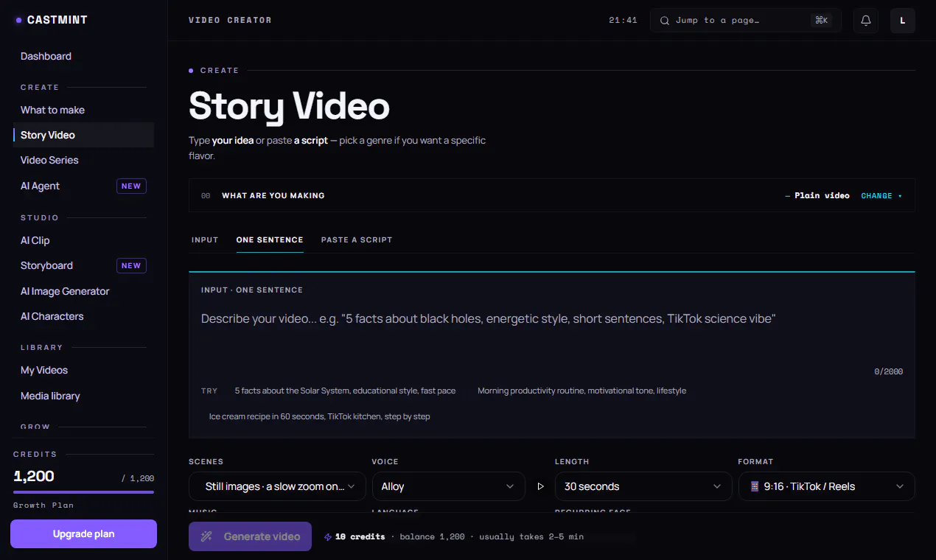Click the 0/2000 character counter
The image size is (936, 560).
[888, 372]
